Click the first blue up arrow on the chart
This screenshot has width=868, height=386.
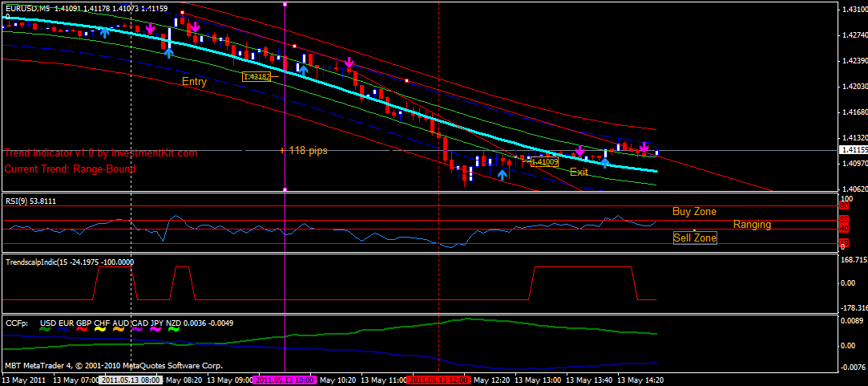(x=104, y=31)
